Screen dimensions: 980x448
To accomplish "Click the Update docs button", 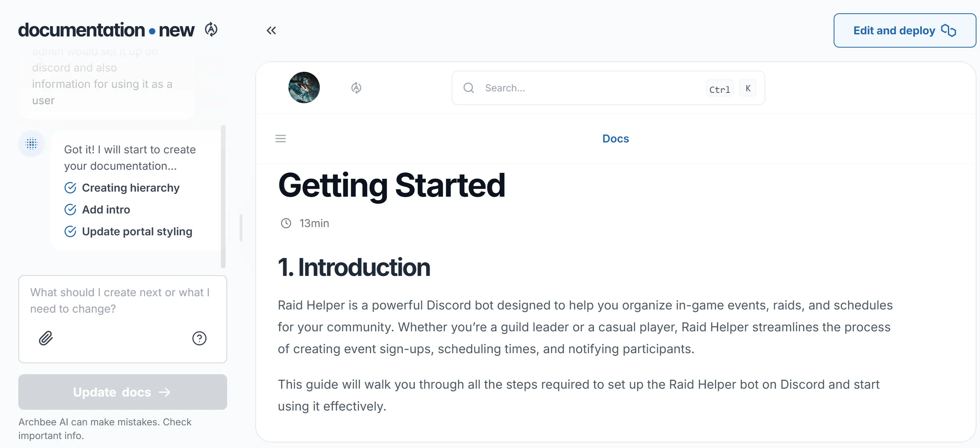I will click(x=123, y=392).
